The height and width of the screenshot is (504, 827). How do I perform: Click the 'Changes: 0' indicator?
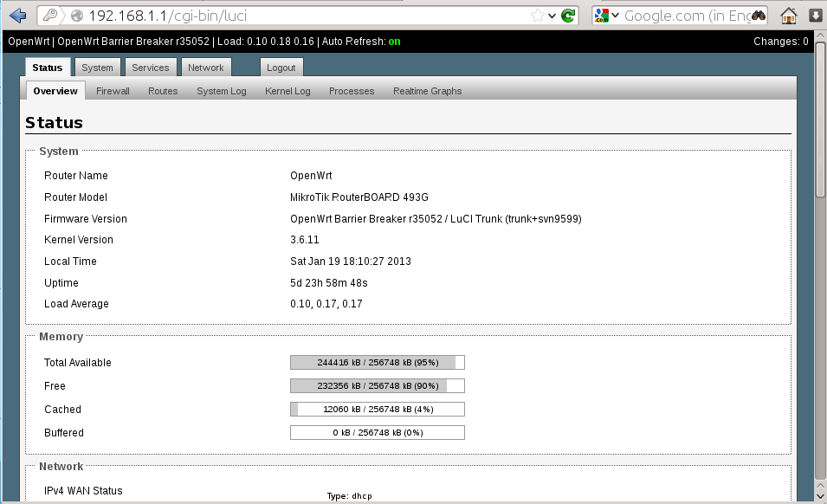(x=780, y=42)
